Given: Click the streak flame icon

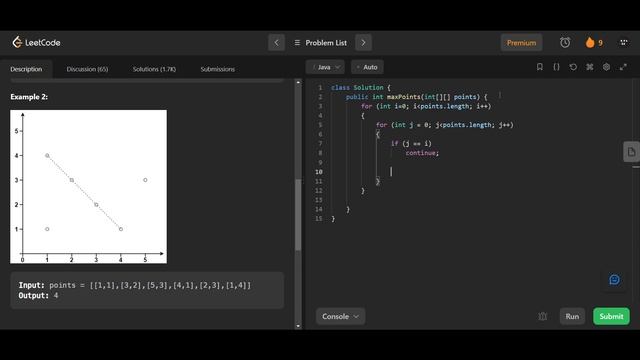Looking at the screenshot, I should click(x=590, y=42).
